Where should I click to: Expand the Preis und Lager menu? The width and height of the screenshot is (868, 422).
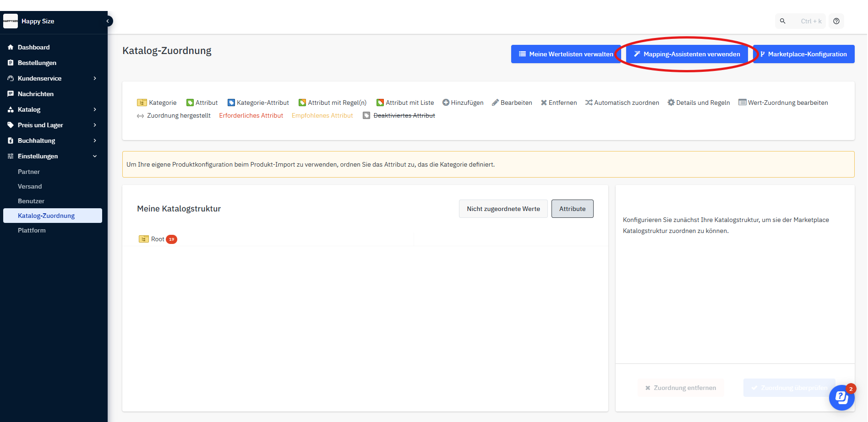pyautogui.click(x=95, y=125)
